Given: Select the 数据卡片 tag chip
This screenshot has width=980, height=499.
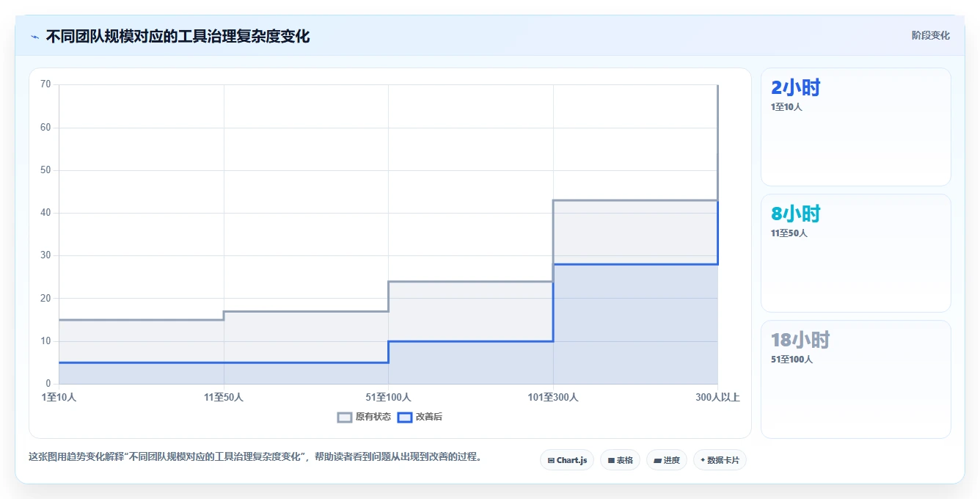Looking at the screenshot, I should coord(720,460).
